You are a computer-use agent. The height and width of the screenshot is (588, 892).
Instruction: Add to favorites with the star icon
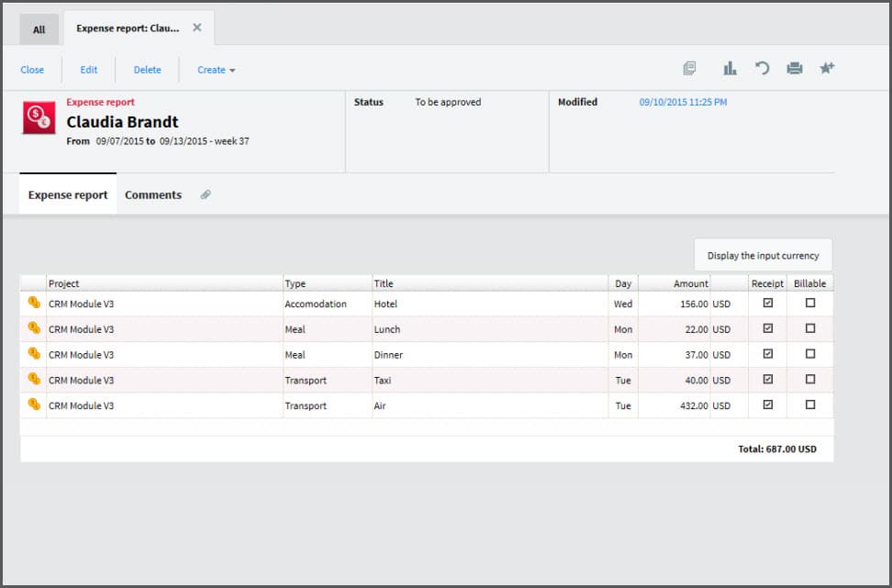point(827,69)
